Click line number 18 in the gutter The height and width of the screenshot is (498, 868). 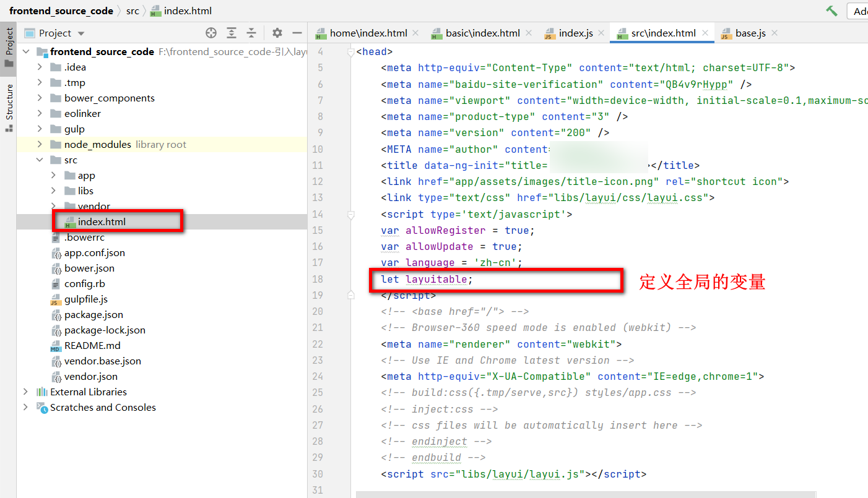point(318,279)
